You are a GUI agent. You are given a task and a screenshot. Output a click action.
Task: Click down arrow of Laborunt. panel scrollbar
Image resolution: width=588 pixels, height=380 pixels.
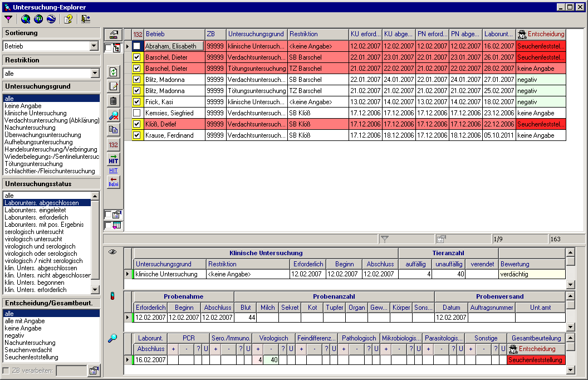tap(570, 370)
